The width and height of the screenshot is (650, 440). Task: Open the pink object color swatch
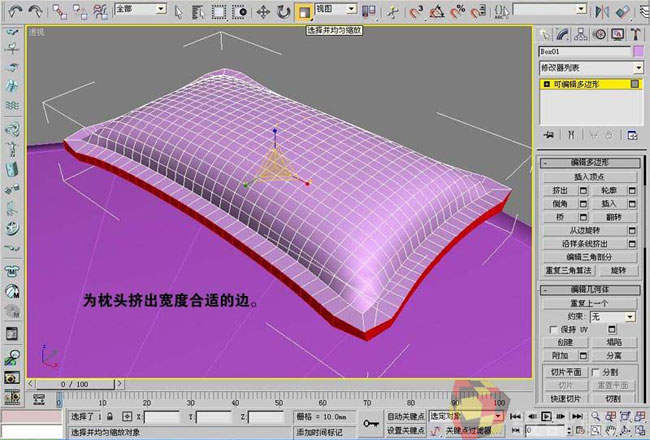pyautogui.click(x=638, y=51)
